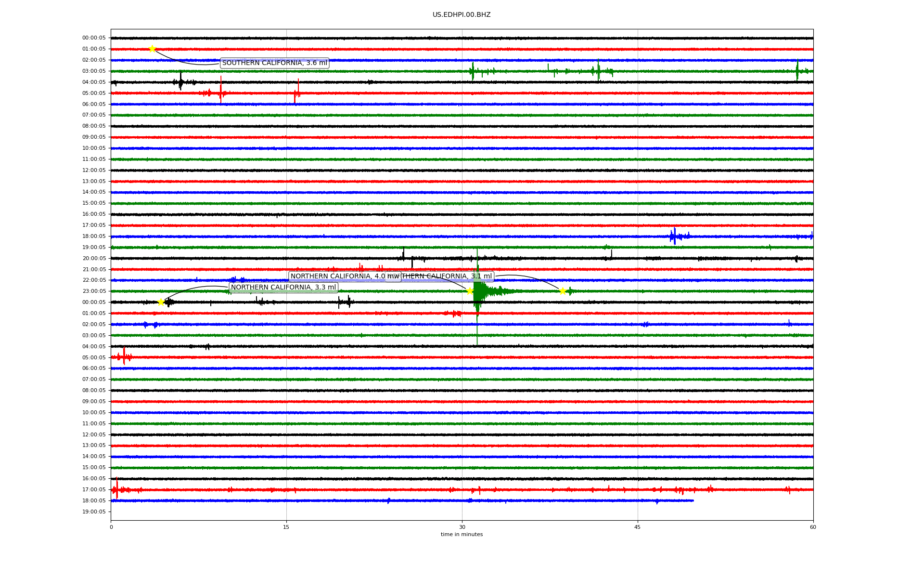This screenshot has width=924, height=578.
Task: Select the 22:00:05 trace time label
Action: 94,280
